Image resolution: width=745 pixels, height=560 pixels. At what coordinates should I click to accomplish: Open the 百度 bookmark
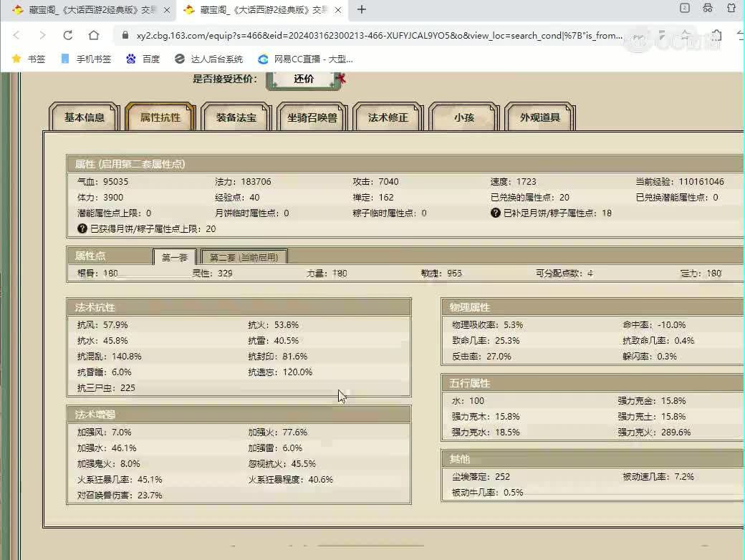143,59
